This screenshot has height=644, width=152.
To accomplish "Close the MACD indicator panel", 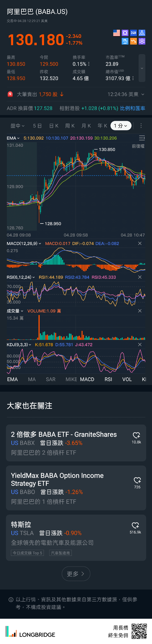I will coord(140,244).
